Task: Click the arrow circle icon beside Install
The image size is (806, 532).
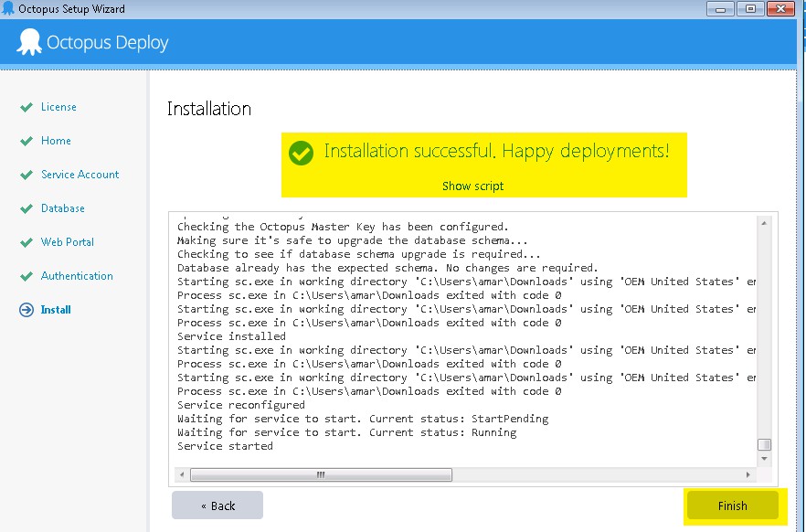Action: pyautogui.click(x=27, y=310)
